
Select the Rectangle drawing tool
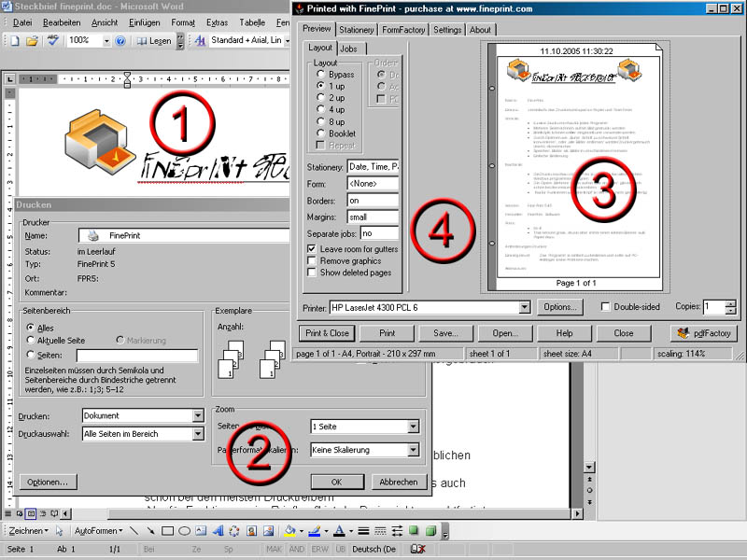[168, 531]
